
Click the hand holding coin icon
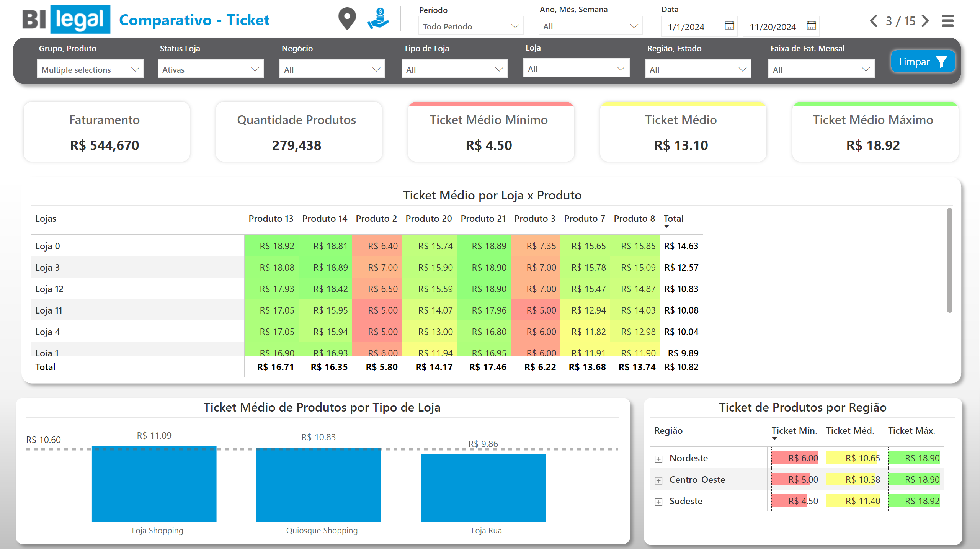pos(378,19)
